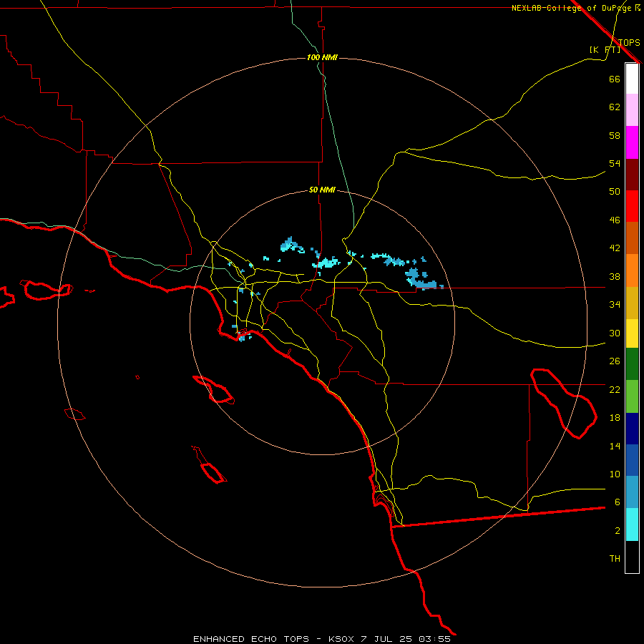The height and width of the screenshot is (644, 644).
Task: Click the bright red 46-50 kft swatch
Action: [x=632, y=206]
